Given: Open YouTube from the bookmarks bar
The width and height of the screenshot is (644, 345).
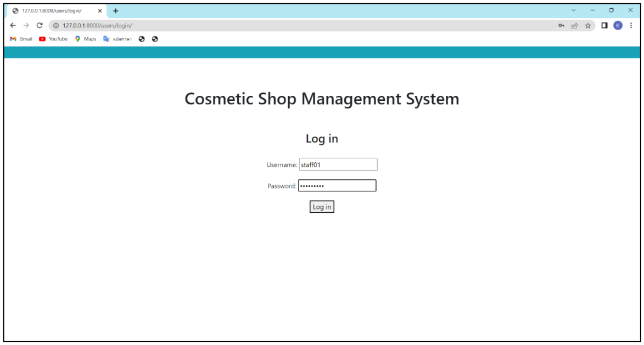Looking at the screenshot, I should pos(54,39).
